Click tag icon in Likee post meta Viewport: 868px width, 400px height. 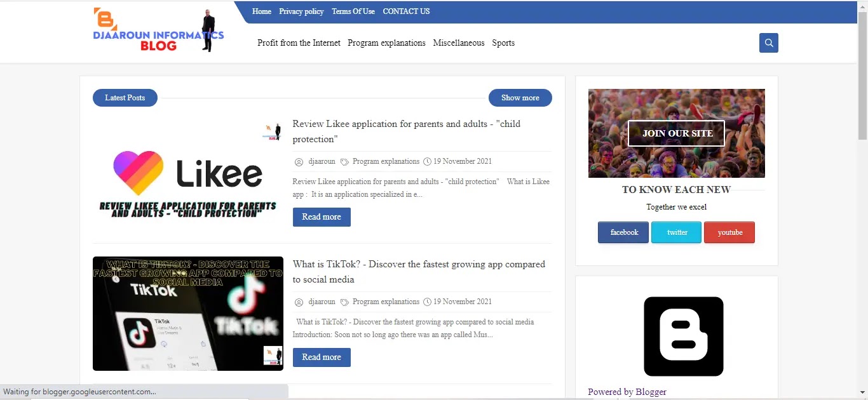(344, 162)
